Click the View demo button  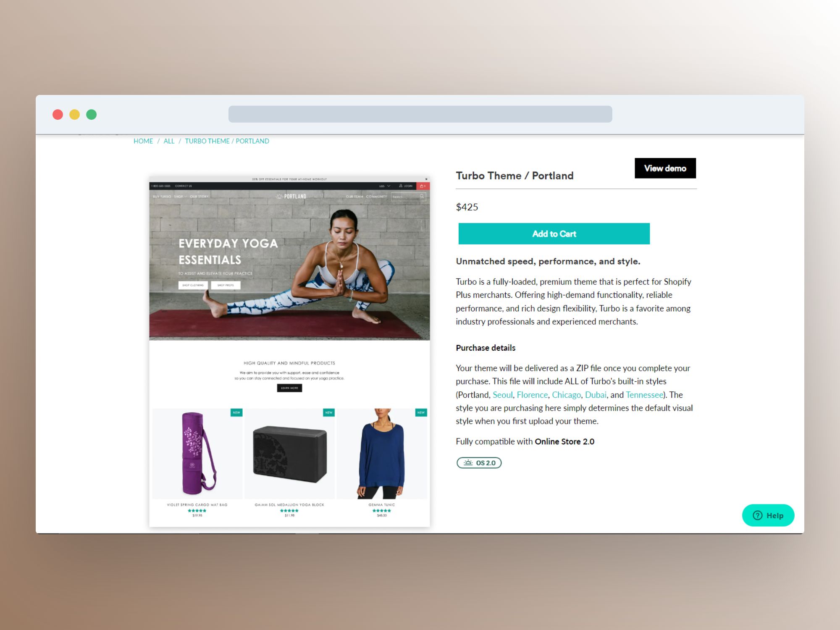coord(665,168)
